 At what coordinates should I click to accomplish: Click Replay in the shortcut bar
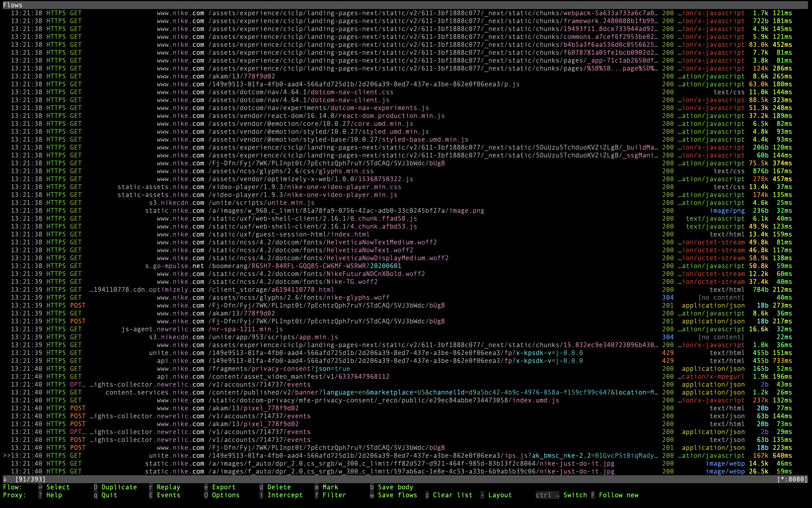click(x=168, y=487)
